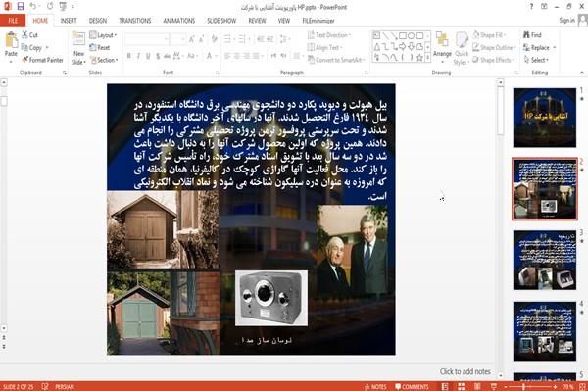
Task: Switch to Slide Sorter view in status bar
Action: 462,386
